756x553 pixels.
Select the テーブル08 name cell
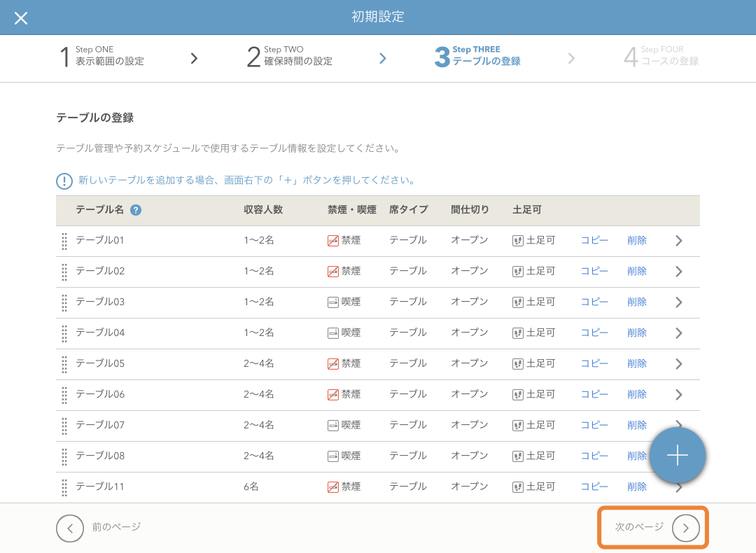tap(100, 456)
